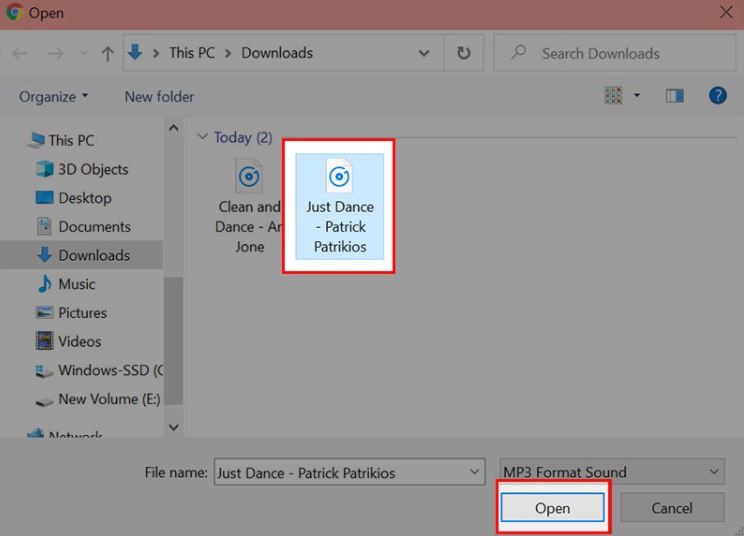Open the recent locations chevron
The image size is (744, 536).
[84, 53]
